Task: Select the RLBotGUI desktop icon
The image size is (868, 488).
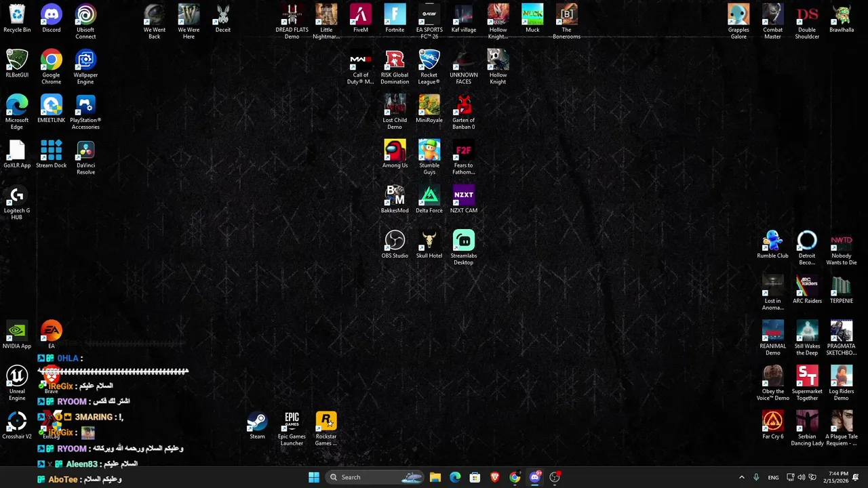Action: [17, 64]
